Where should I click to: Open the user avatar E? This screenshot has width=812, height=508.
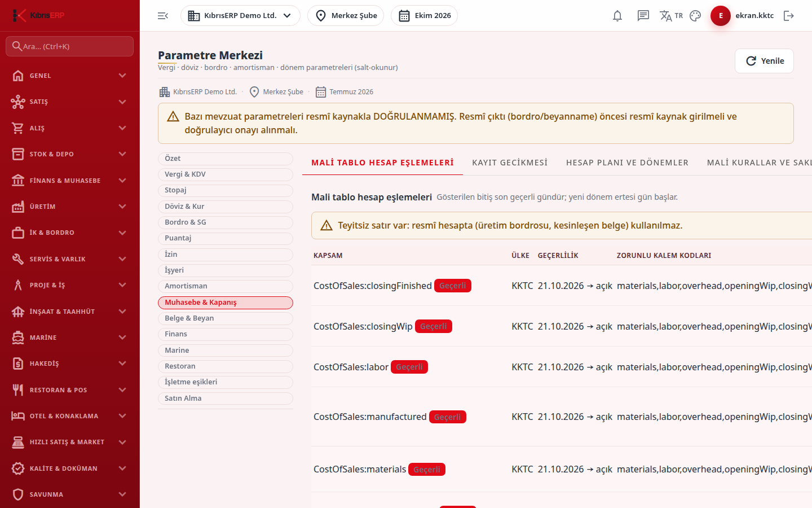click(721, 16)
